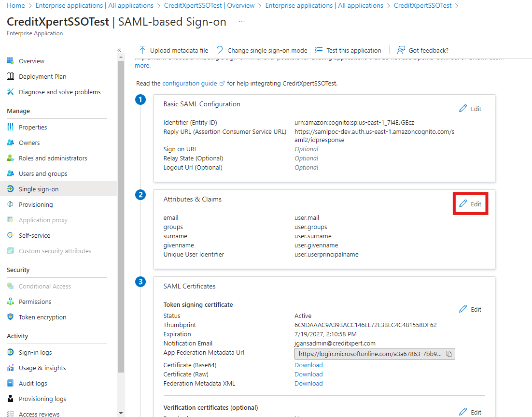Download the Certificate (Base64)
Image resolution: width=532 pixels, height=417 pixels.
pyautogui.click(x=308, y=365)
